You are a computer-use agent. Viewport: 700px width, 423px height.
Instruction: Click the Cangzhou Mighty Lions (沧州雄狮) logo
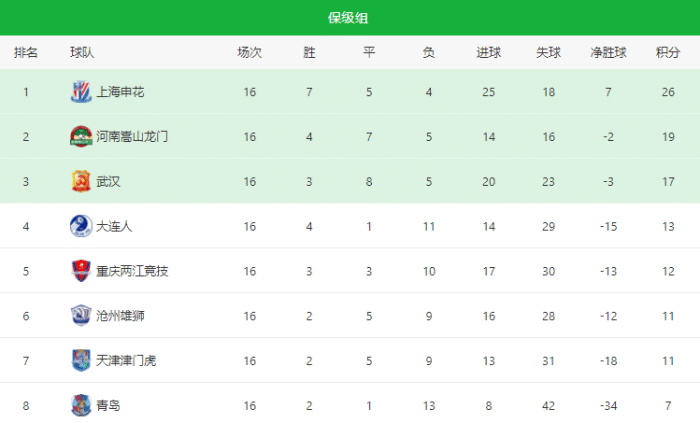(80, 316)
